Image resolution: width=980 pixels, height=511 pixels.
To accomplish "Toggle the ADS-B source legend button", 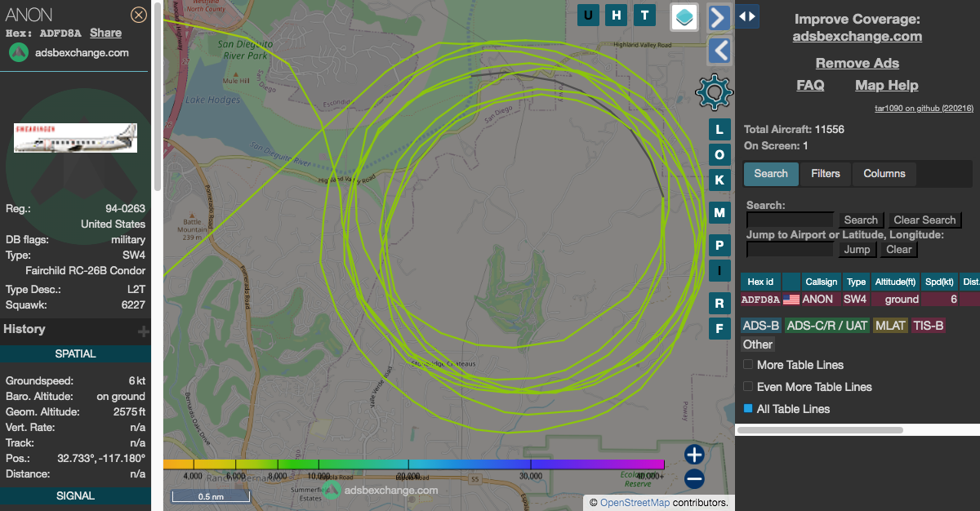I will pos(761,326).
